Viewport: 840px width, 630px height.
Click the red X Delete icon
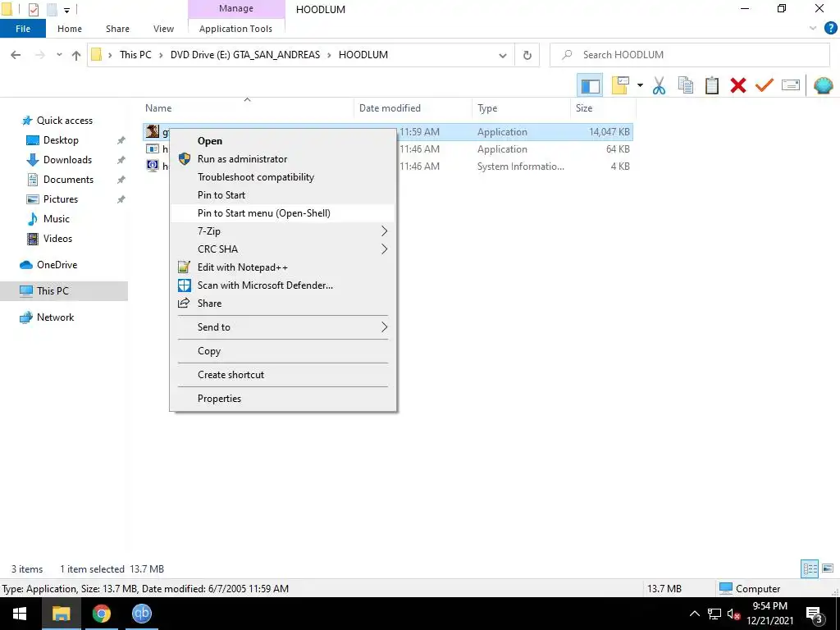coord(737,85)
